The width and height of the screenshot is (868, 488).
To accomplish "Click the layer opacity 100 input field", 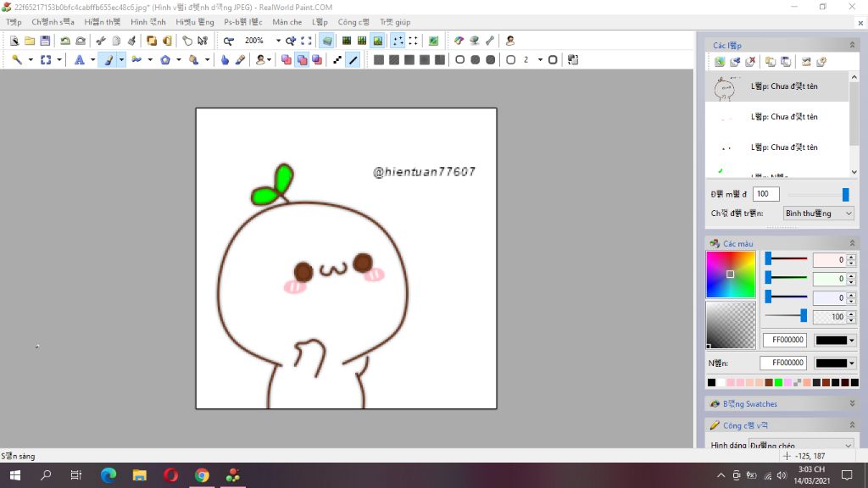I will (x=766, y=194).
